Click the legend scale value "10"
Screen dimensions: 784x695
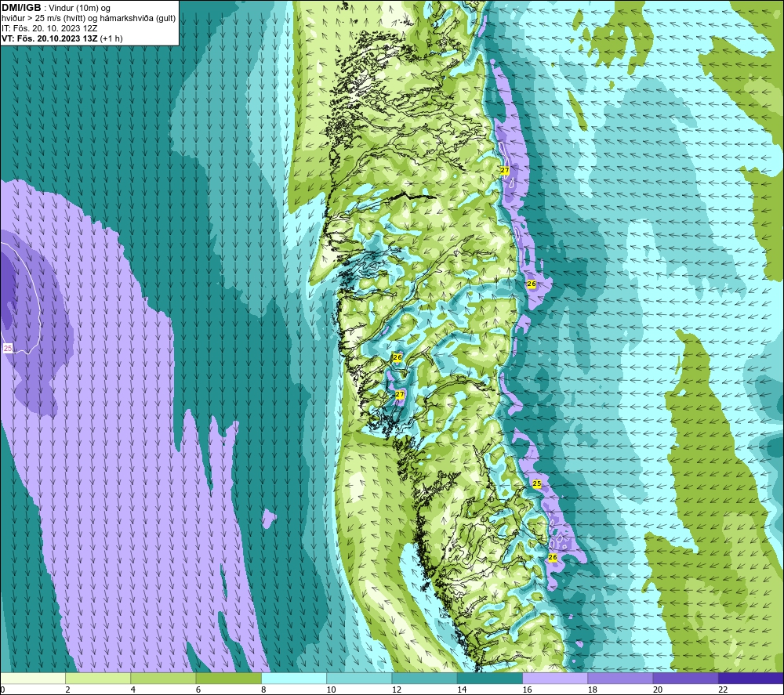[332, 690]
